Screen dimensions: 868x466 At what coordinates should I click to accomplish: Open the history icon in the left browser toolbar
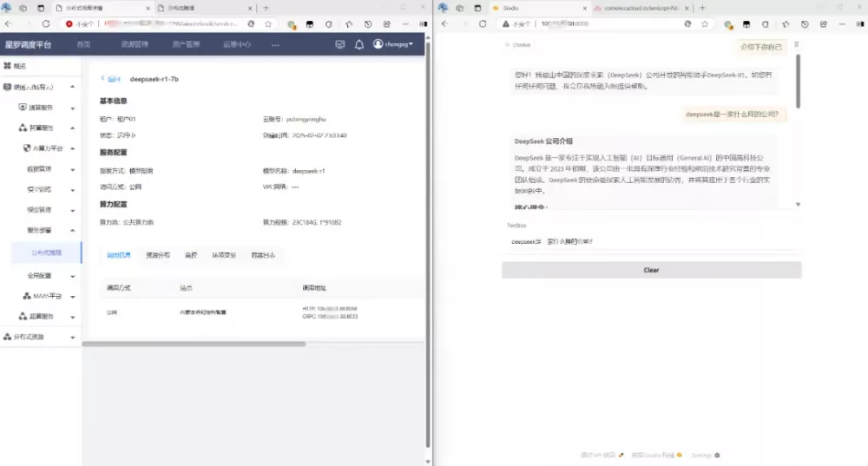[368, 23]
